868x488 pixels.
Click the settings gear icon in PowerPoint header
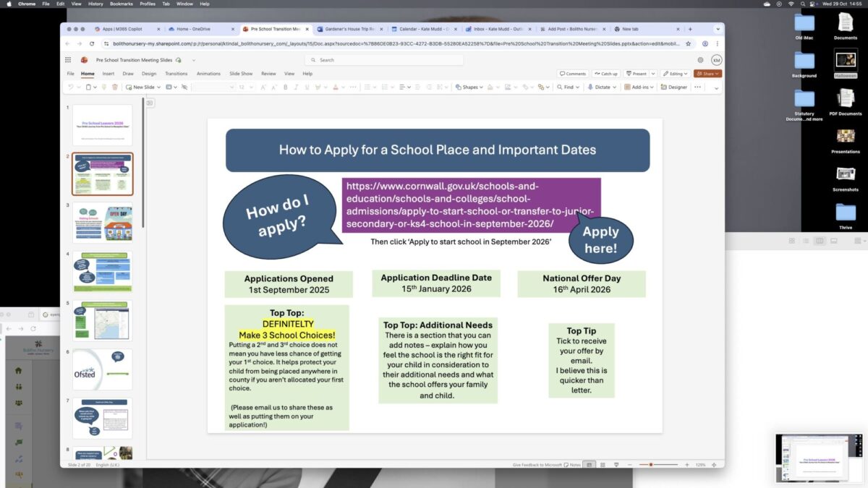tap(700, 60)
